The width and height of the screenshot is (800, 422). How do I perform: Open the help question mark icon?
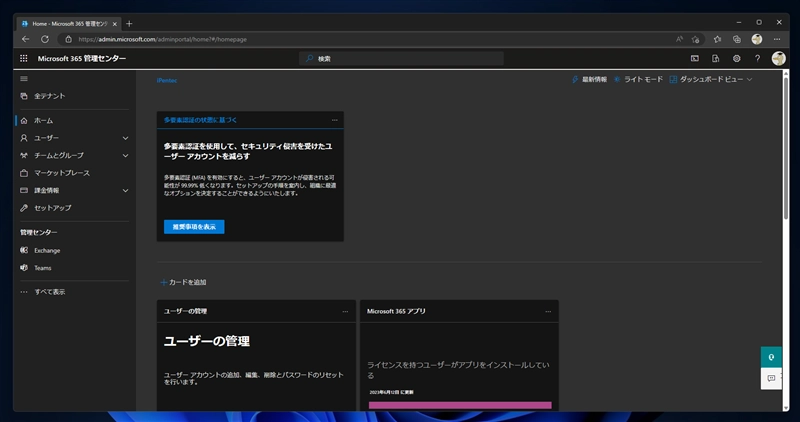(x=758, y=59)
